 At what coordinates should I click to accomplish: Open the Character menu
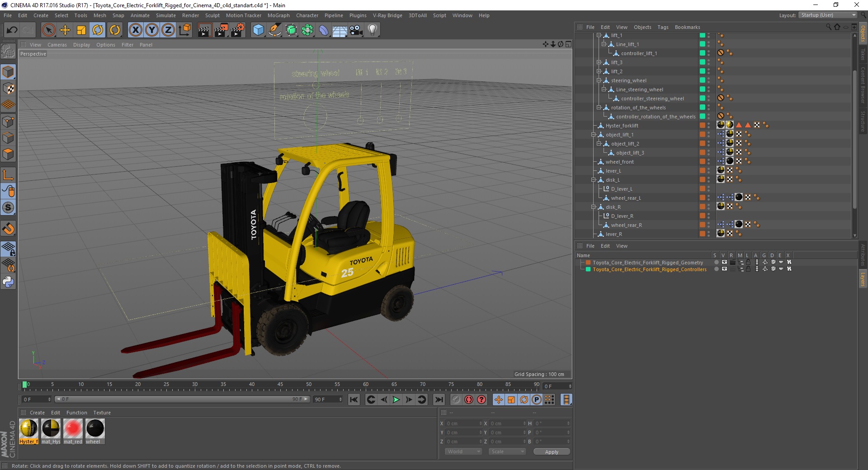(307, 15)
